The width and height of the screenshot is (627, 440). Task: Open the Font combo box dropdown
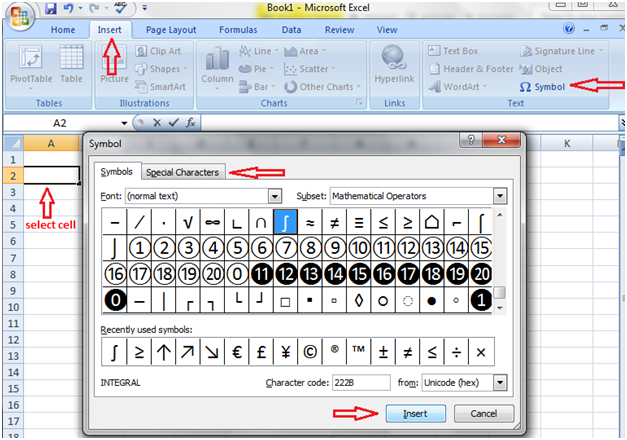coord(275,196)
